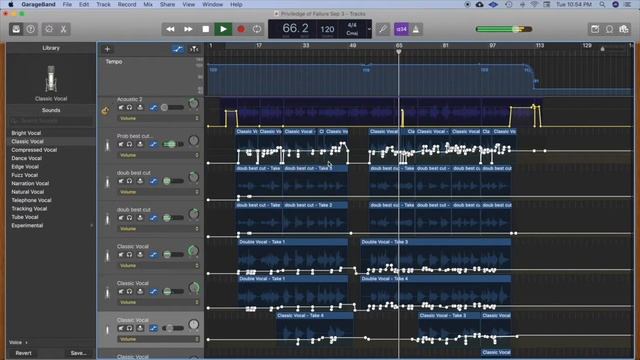Image resolution: width=640 pixels, height=360 pixels.
Task: Rewind the playhead
Action: point(170,29)
